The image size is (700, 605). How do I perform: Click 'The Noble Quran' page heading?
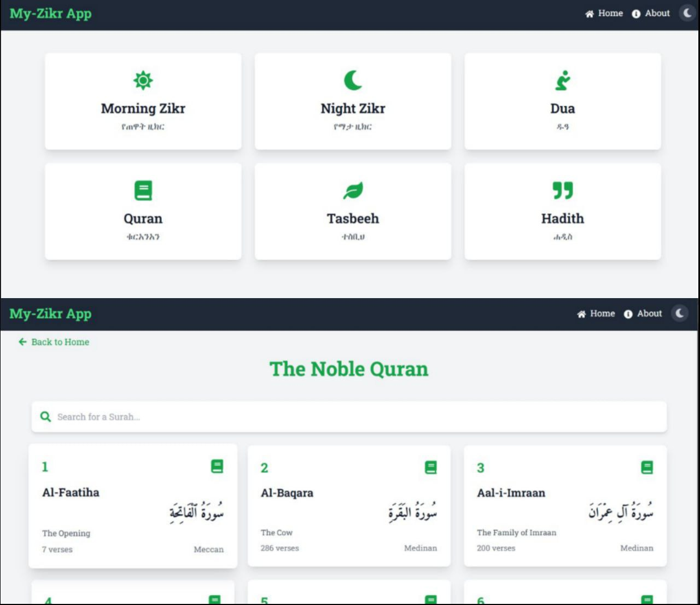click(x=349, y=369)
